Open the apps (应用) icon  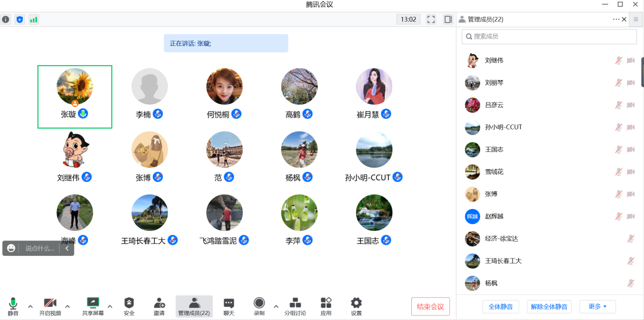pos(326,303)
